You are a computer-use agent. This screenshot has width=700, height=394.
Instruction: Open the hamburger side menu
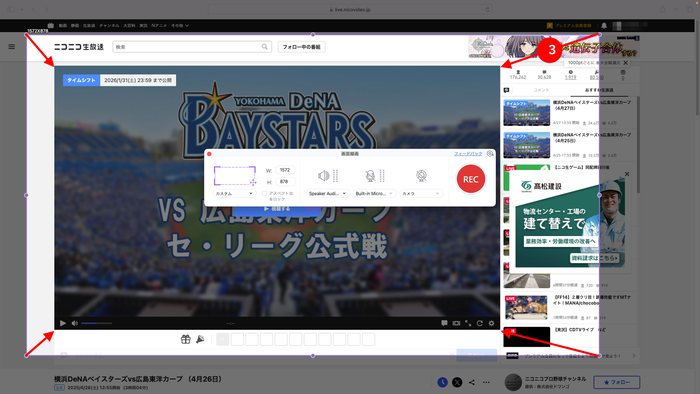click(x=12, y=46)
